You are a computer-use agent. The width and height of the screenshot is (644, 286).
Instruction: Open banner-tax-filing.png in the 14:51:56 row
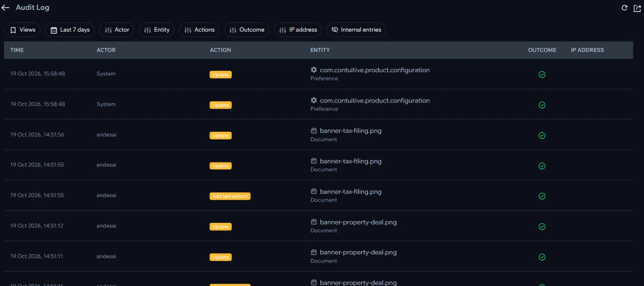(351, 131)
